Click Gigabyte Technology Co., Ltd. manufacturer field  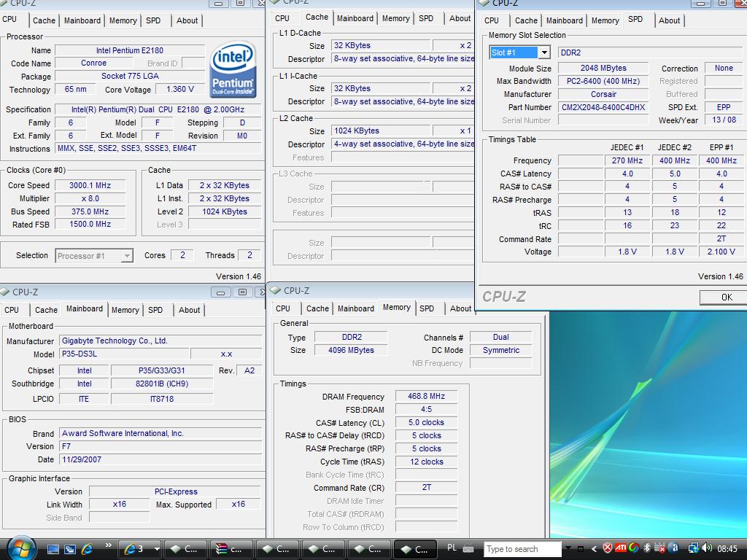point(160,341)
